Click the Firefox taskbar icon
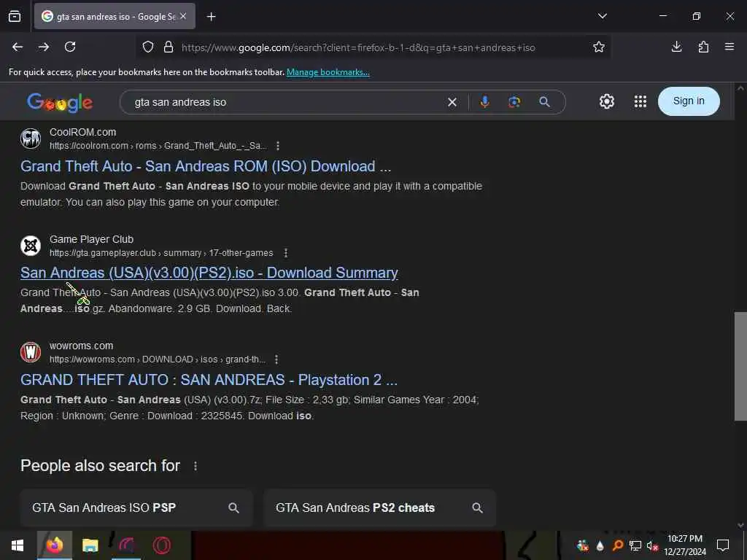This screenshot has width=747, height=560. point(54,545)
